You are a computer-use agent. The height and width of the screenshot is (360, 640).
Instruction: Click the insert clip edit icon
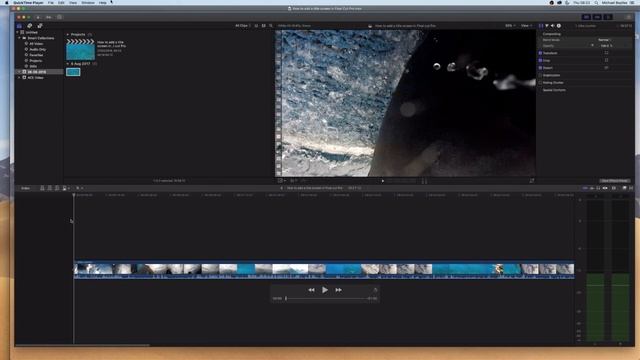point(50,188)
